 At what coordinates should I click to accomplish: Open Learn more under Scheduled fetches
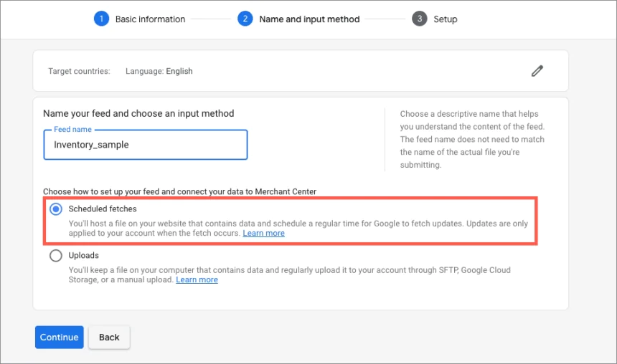pyautogui.click(x=263, y=234)
